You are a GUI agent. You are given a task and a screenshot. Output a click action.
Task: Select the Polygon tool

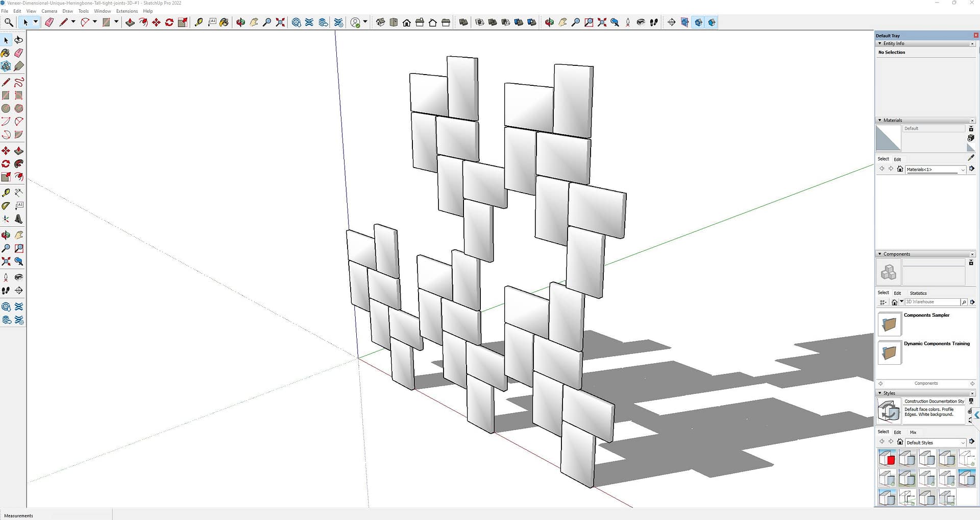click(19, 108)
